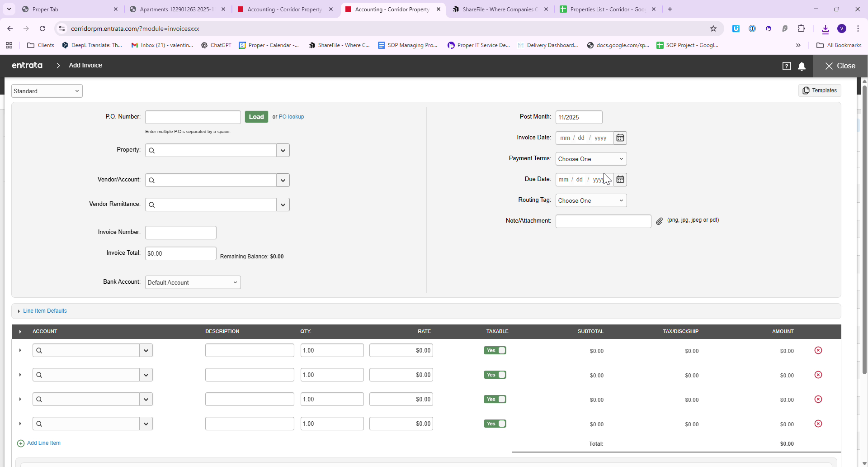The image size is (868, 467).
Task: Open the Chrome profile avatar
Action: pyautogui.click(x=842, y=29)
